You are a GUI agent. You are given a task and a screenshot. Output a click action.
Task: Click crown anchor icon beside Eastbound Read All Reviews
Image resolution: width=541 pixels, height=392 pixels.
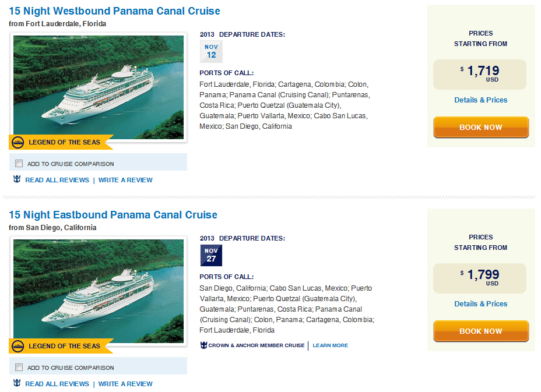point(17,383)
